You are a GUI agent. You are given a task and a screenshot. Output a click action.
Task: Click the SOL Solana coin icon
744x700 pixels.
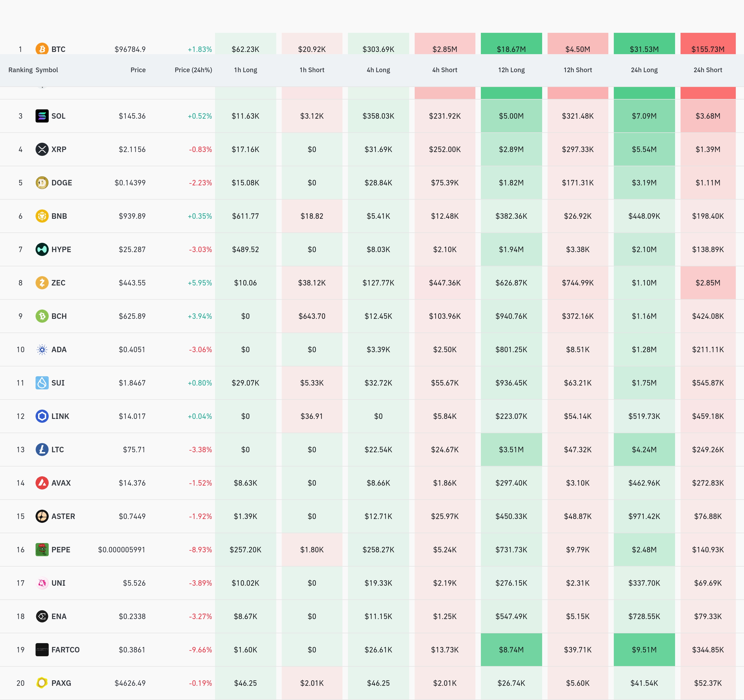[x=42, y=116]
